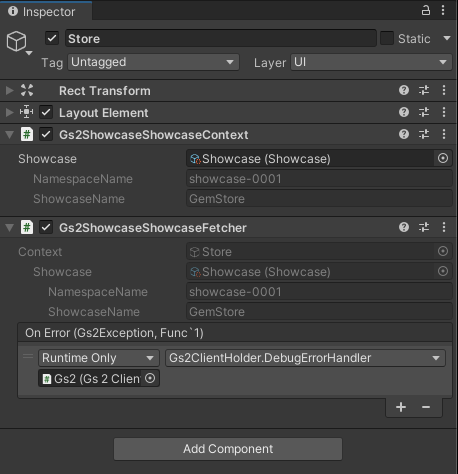
Task: Open the Runtime Only dropdown
Action: point(99,358)
